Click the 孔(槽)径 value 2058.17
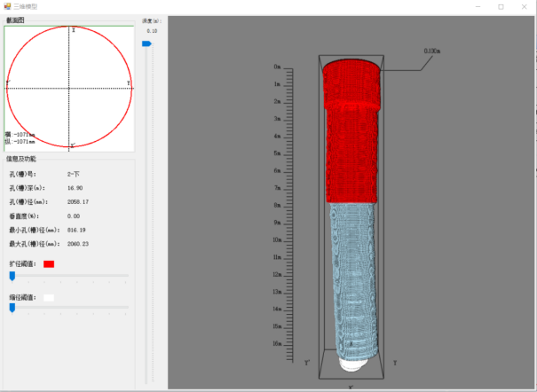Screen dimensions: 537x392 click(79, 202)
